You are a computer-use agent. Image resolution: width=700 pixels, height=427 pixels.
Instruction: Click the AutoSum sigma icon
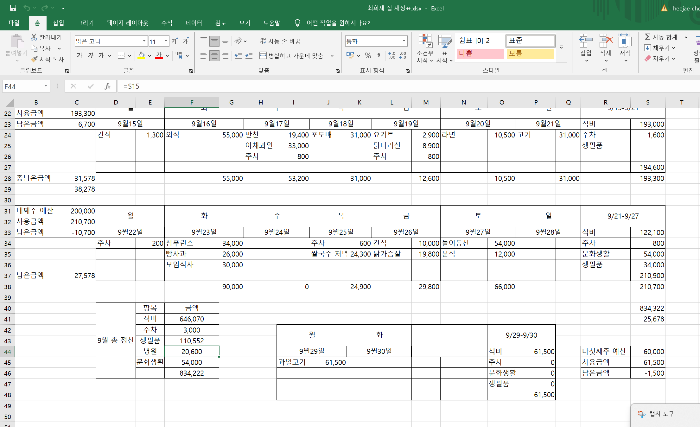pos(647,37)
